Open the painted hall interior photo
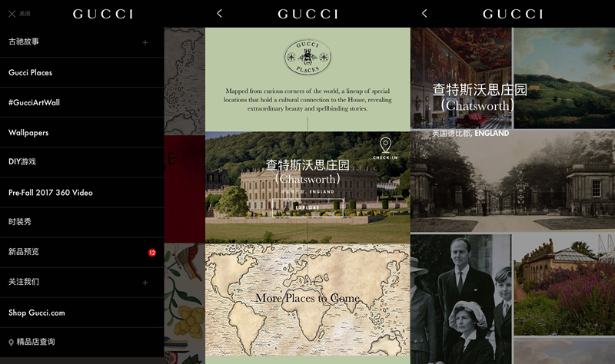 coord(461,78)
